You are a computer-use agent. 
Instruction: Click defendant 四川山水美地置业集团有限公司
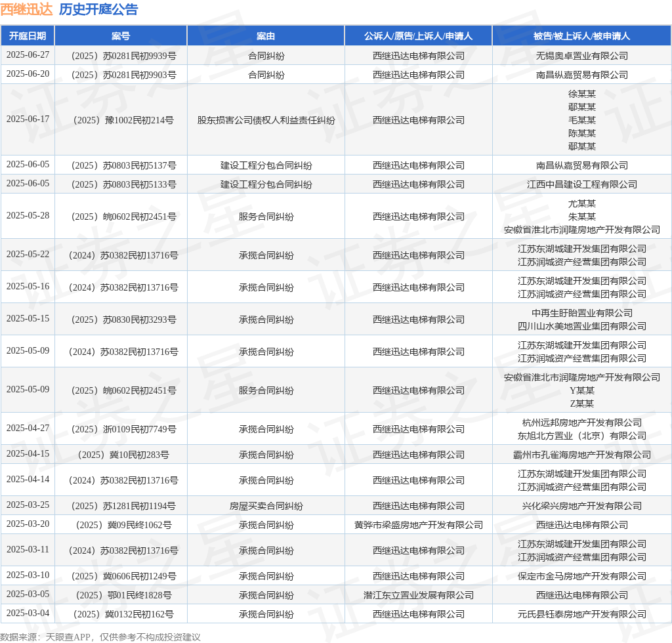pos(581,327)
